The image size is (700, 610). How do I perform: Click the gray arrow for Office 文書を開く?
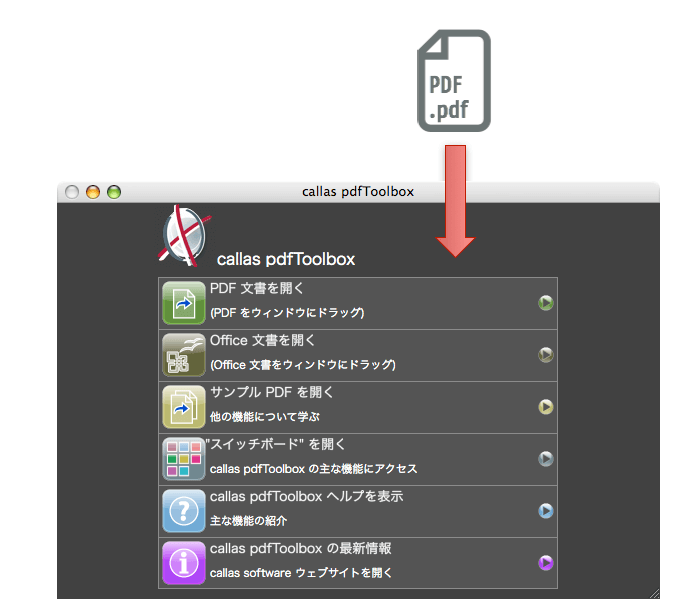tap(546, 355)
